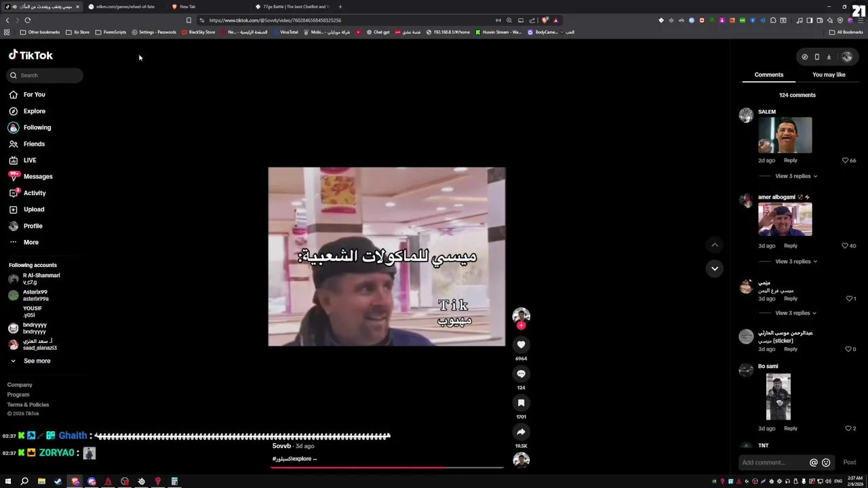Bookmark the page in address bar

pyautogui.click(x=189, y=20)
